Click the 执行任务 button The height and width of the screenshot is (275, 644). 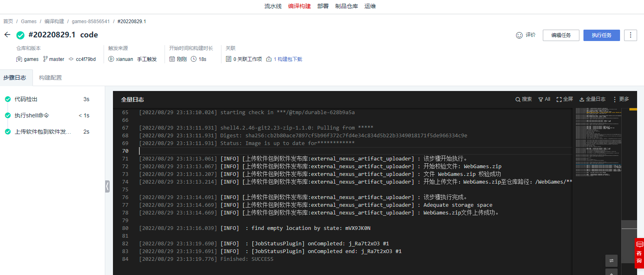pos(602,35)
